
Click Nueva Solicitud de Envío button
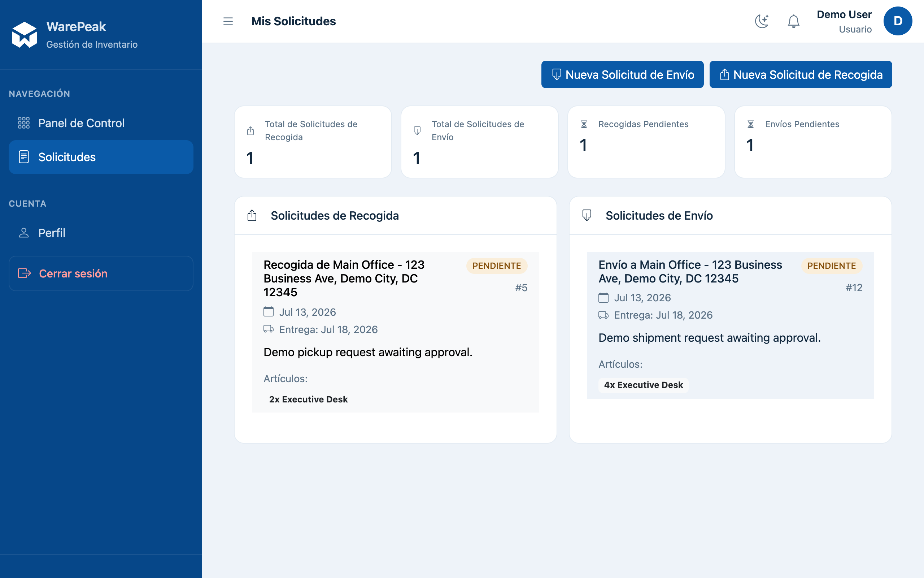(622, 74)
